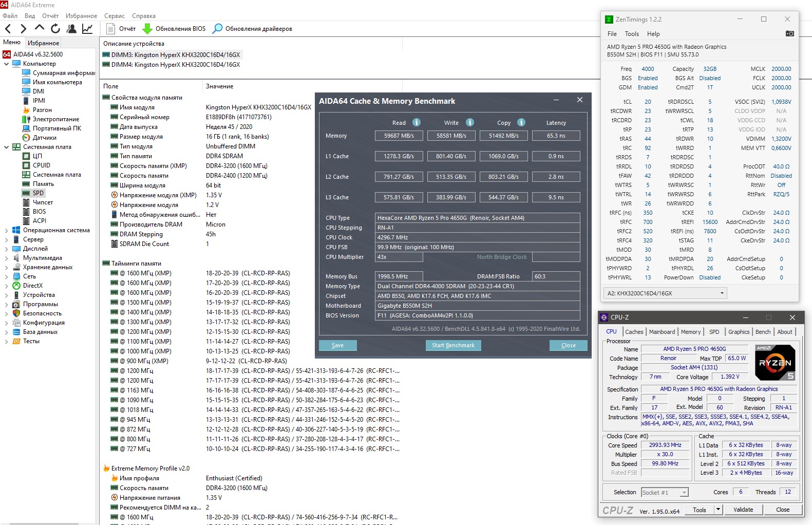Open ZenTimings Tools menu
The image size is (812, 525).
coord(632,34)
